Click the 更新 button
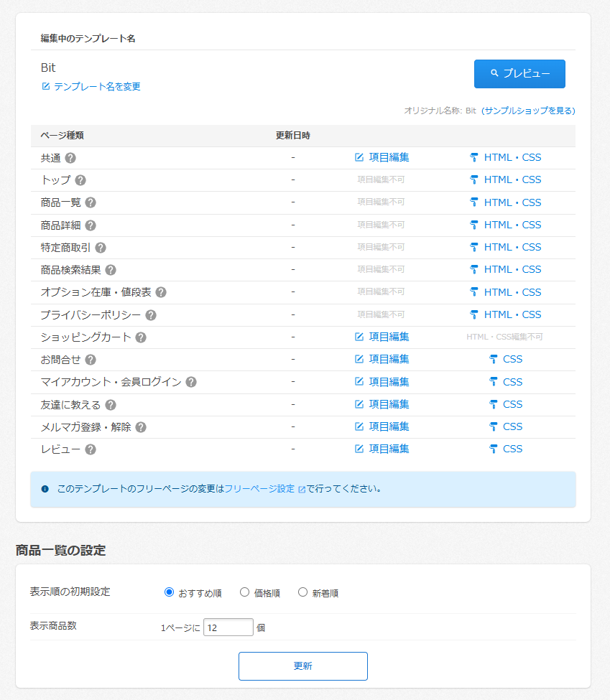Image resolution: width=610 pixels, height=700 pixels. (302, 666)
